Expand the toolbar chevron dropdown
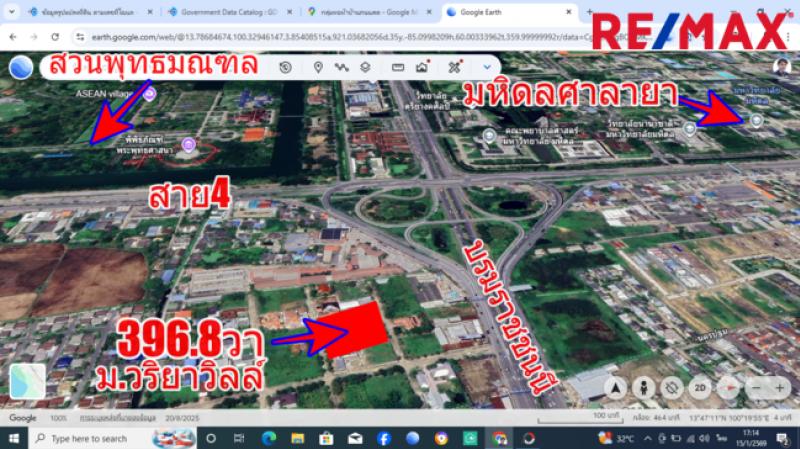Image resolution: width=800 pixels, height=449 pixels. [487, 67]
